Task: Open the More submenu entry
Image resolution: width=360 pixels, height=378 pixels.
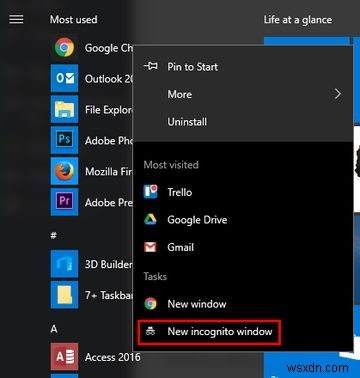Action: [243, 94]
